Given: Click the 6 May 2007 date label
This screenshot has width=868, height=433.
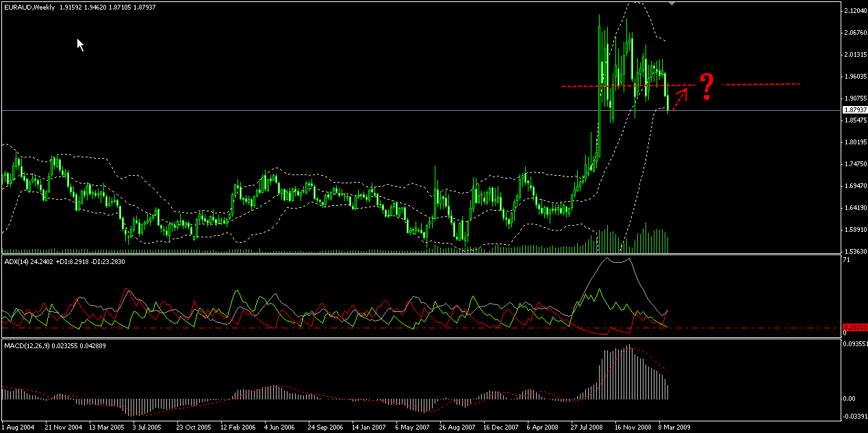Looking at the screenshot, I should (411, 427).
